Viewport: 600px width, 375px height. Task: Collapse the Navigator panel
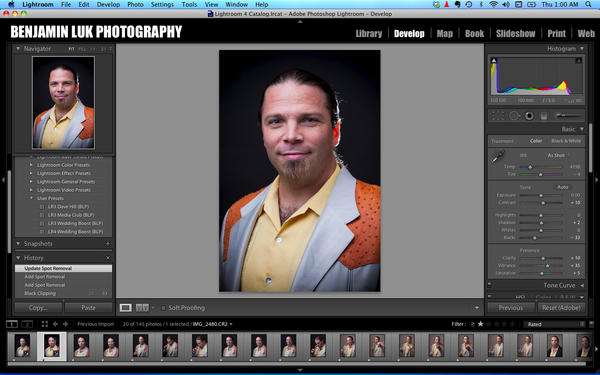tap(18, 49)
